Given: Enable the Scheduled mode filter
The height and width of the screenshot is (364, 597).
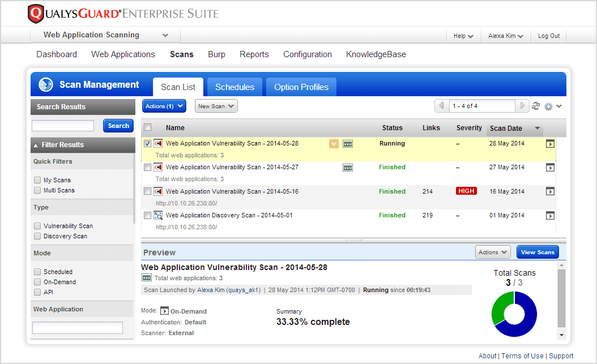Looking at the screenshot, I should 37,272.
